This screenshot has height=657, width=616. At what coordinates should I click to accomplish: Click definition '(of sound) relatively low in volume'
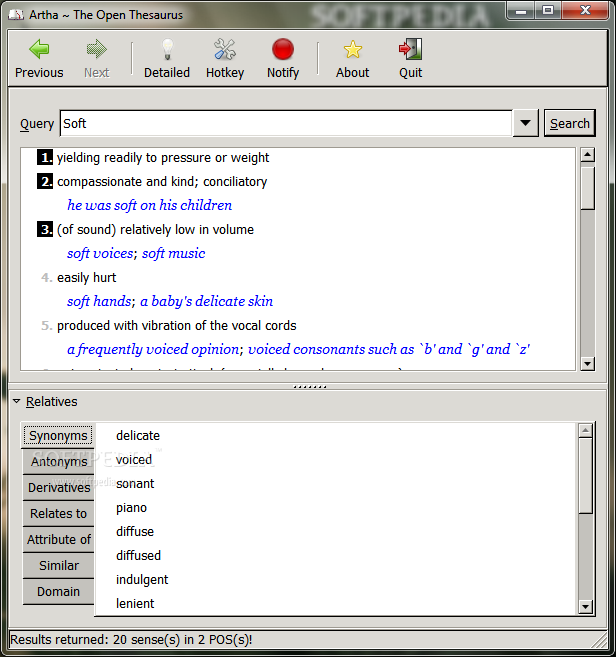[155, 230]
